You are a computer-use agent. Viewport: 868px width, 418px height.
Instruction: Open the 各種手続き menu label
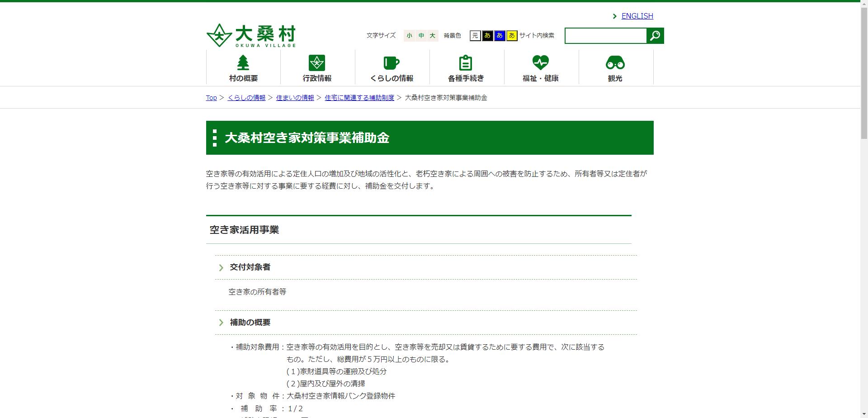(466, 78)
